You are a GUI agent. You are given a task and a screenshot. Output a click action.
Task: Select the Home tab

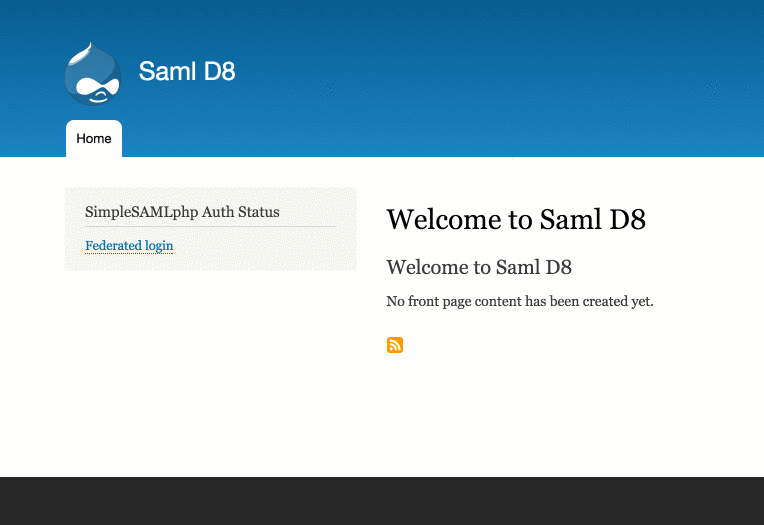pos(94,138)
